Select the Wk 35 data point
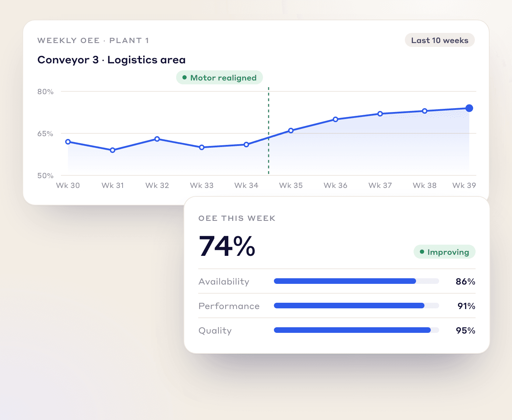The width and height of the screenshot is (512, 420). coord(291,131)
